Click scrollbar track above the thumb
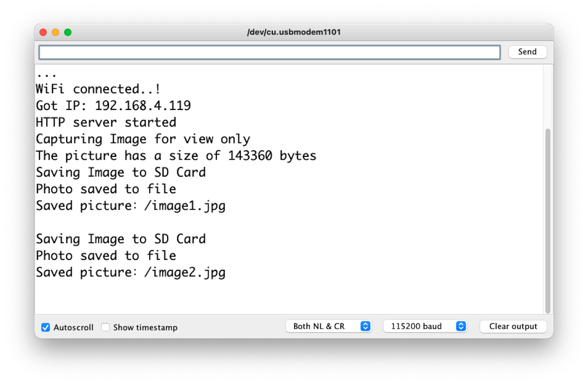The image size is (588, 384). 547,97
